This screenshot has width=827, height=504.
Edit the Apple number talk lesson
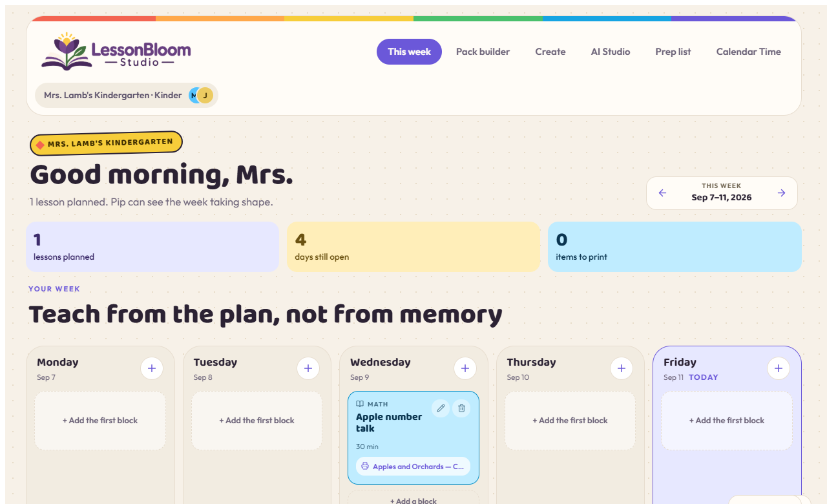441,408
